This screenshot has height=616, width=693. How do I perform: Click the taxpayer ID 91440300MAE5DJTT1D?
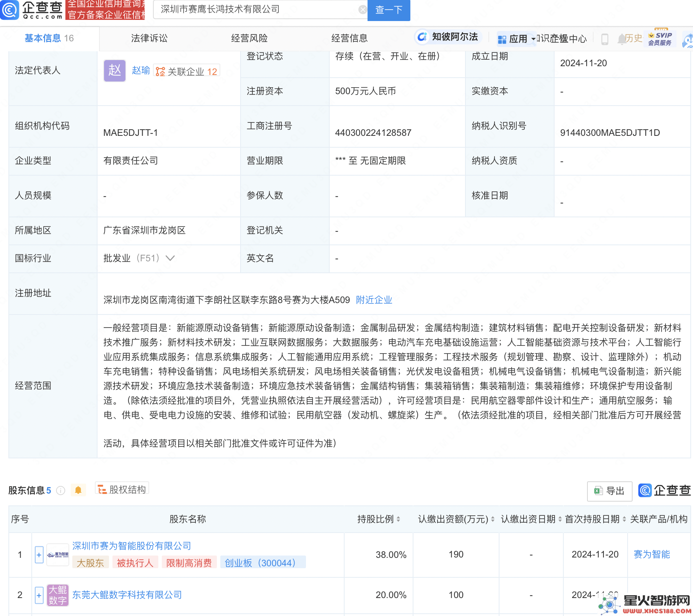[x=610, y=133]
